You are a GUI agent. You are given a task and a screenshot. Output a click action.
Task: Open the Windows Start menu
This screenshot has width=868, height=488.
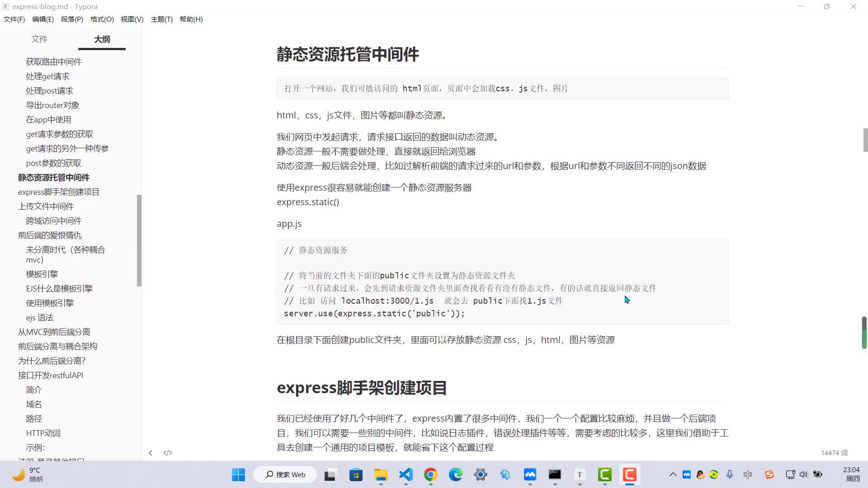coord(238,474)
